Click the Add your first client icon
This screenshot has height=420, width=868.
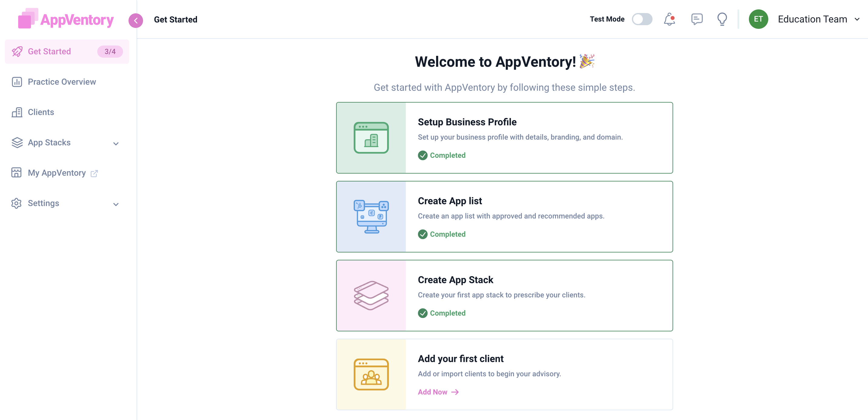[371, 374]
